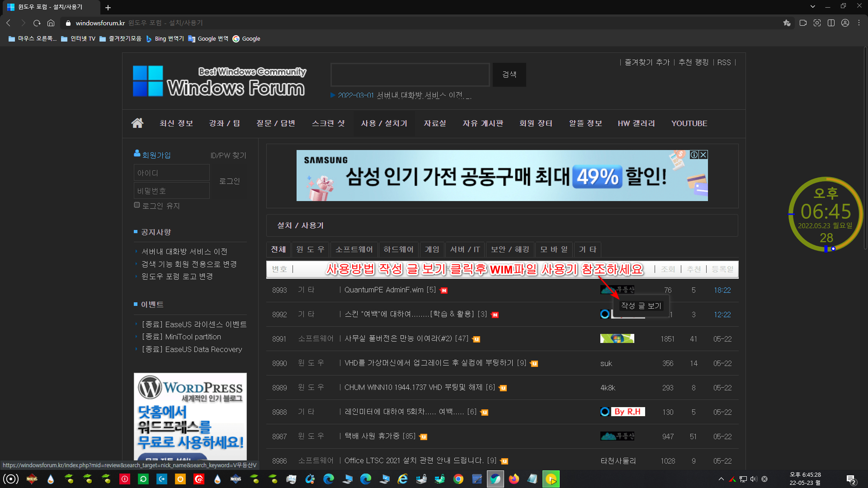Open 최신 정보 menu
The width and height of the screenshot is (868, 488).
[x=176, y=123]
